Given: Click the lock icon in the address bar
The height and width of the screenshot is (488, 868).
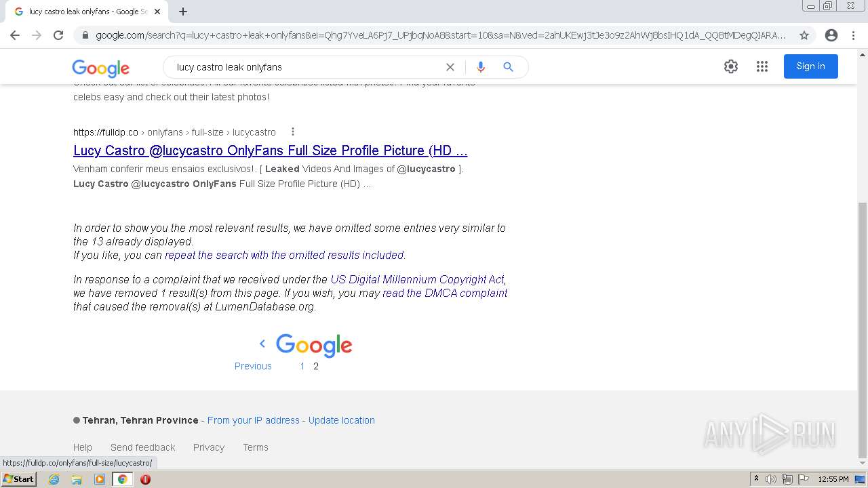Looking at the screenshot, I should point(85,35).
